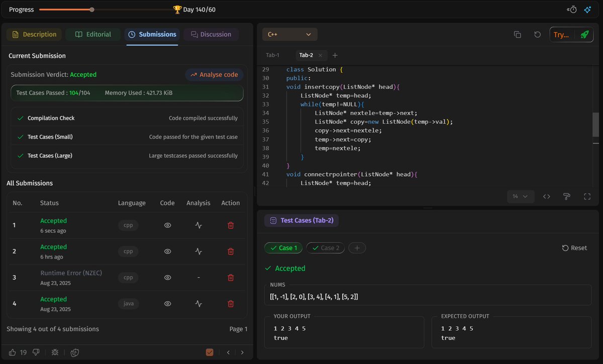Delete the java submission 4

(231, 304)
